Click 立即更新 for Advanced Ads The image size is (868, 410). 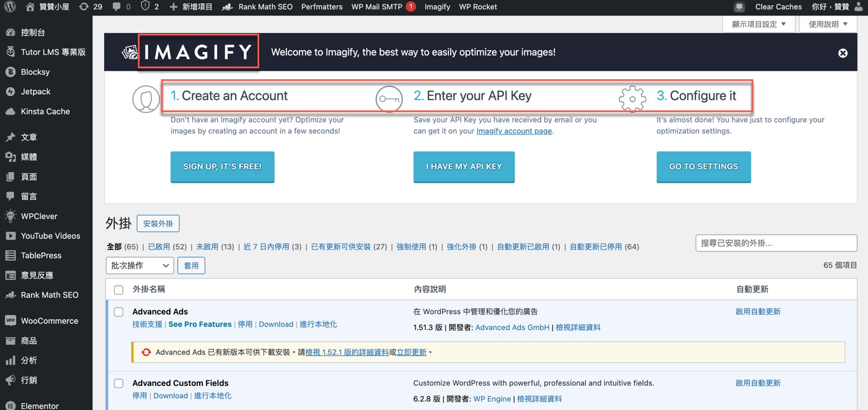coord(412,352)
